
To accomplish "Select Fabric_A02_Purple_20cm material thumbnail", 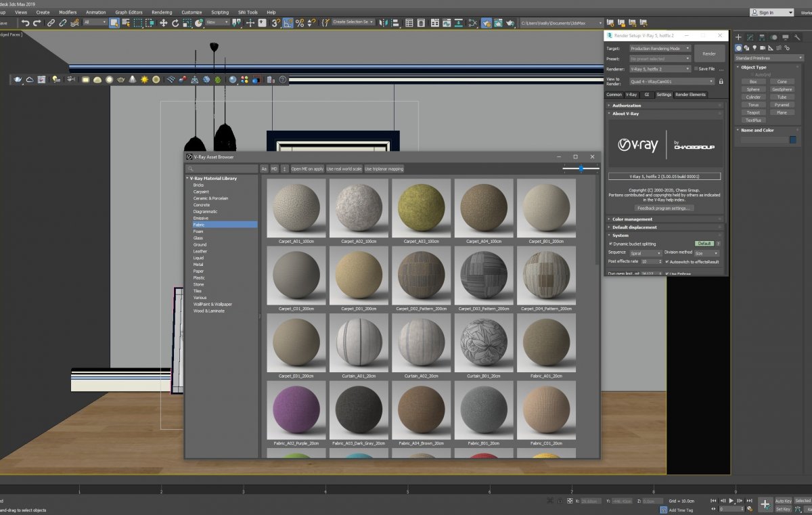I will (x=296, y=411).
